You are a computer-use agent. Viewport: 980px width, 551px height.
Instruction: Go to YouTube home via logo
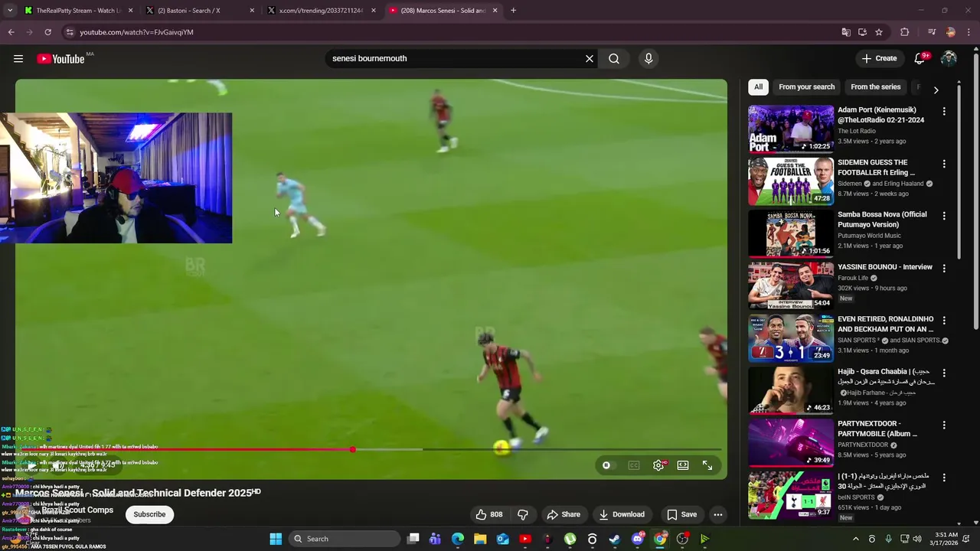[60, 59]
